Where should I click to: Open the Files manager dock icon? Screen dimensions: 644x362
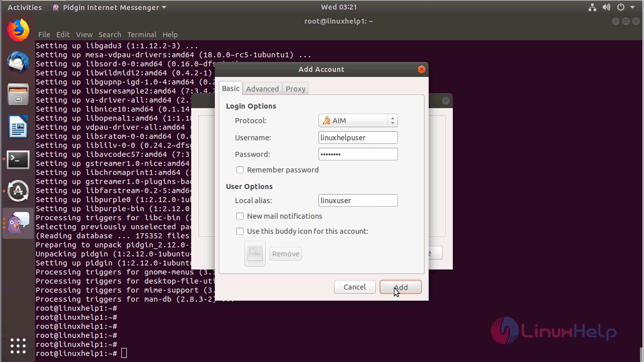tap(18, 95)
